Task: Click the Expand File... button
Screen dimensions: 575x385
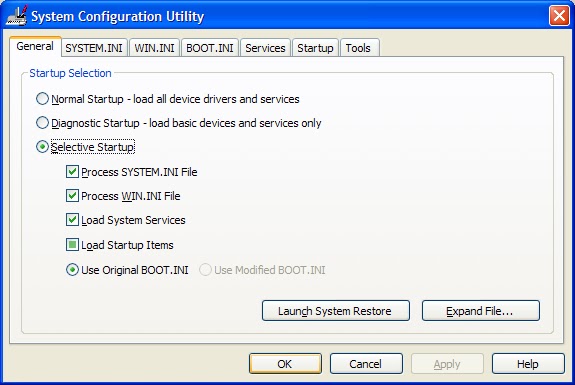Action: click(x=481, y=311)
